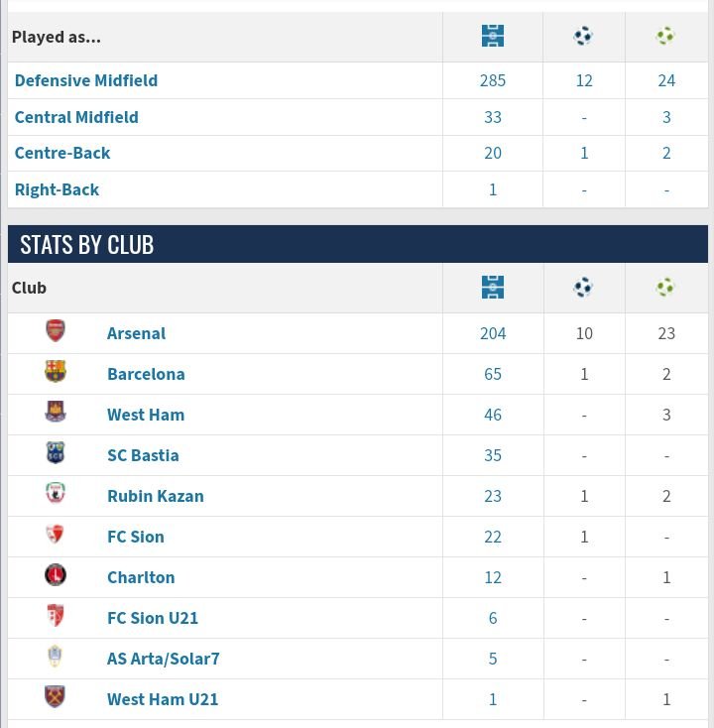Click the 285 Defensive Midfield appearances
Viewport: 714px width, 728px height.
(x=493, y=80)
